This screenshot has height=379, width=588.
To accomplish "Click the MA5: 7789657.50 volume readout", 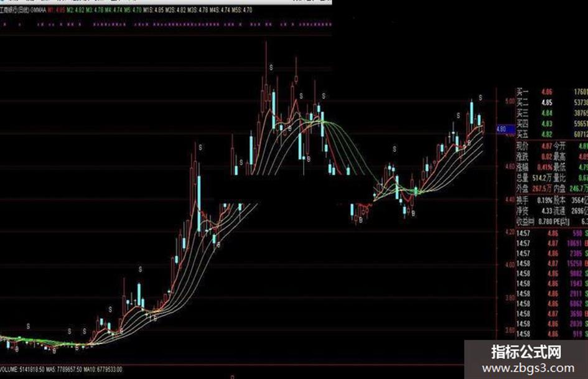I will point(64,370).
